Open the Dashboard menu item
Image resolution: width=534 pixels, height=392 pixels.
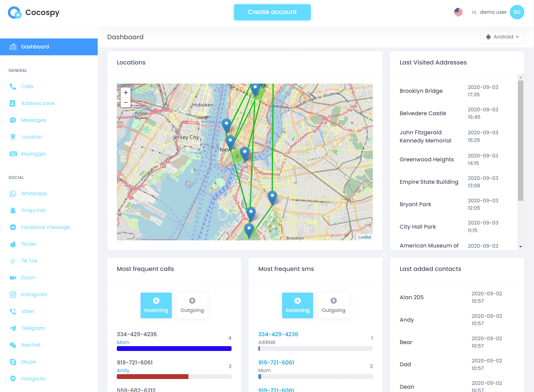pyautogui.click(x=49, y=46)
